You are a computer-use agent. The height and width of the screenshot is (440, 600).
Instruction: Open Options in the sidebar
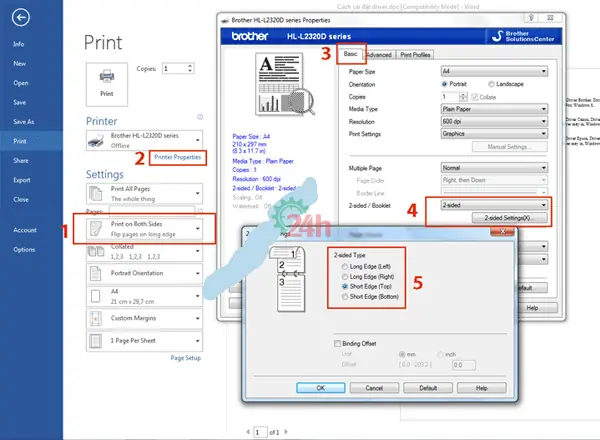24,249
